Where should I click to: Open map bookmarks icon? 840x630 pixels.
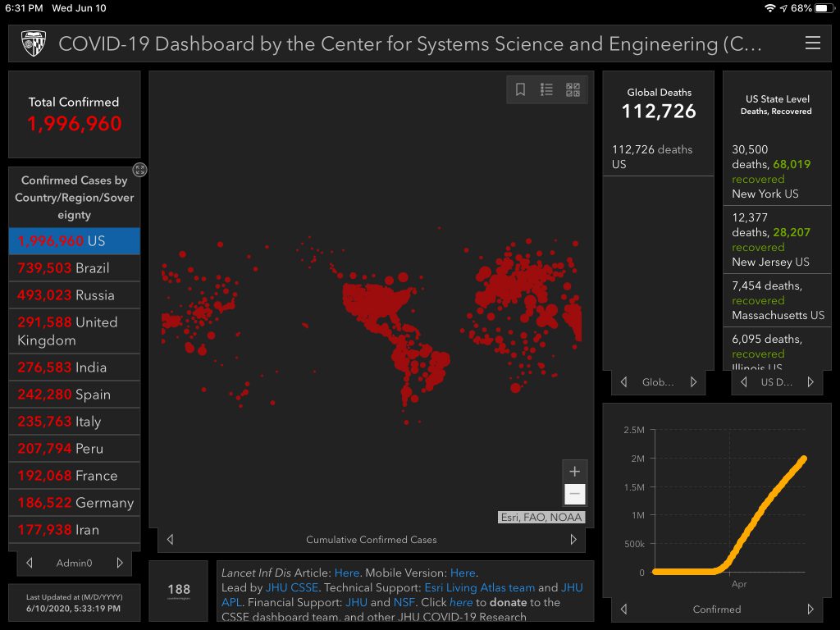click(520, 90)
